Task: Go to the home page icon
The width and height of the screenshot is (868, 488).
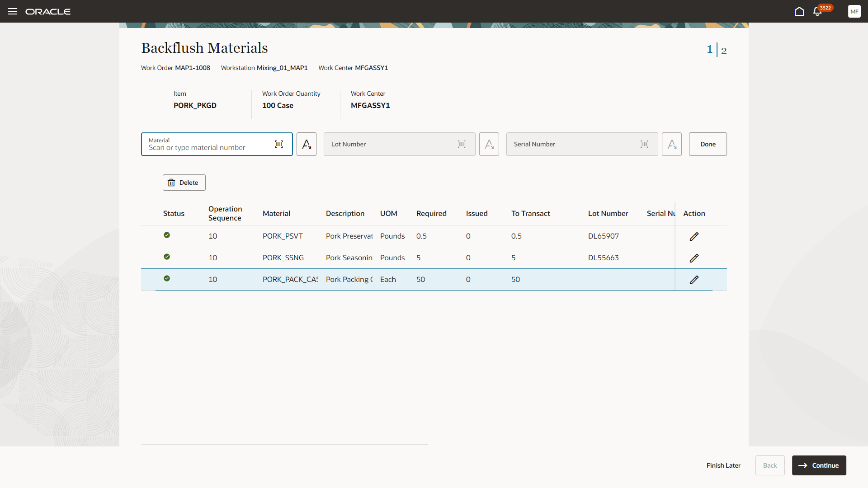Action: click(799, 11)
